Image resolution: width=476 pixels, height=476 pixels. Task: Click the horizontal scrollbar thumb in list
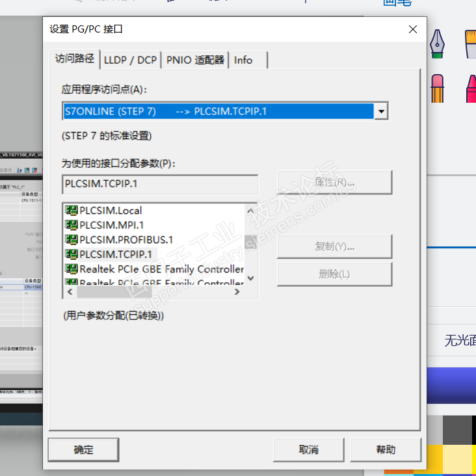114,292
